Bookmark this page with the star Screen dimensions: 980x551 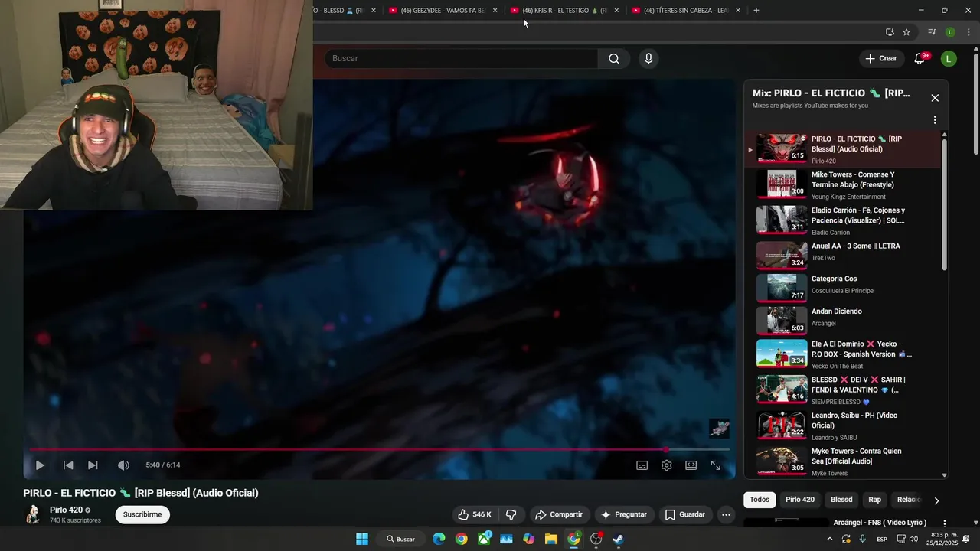pos(906,32)
